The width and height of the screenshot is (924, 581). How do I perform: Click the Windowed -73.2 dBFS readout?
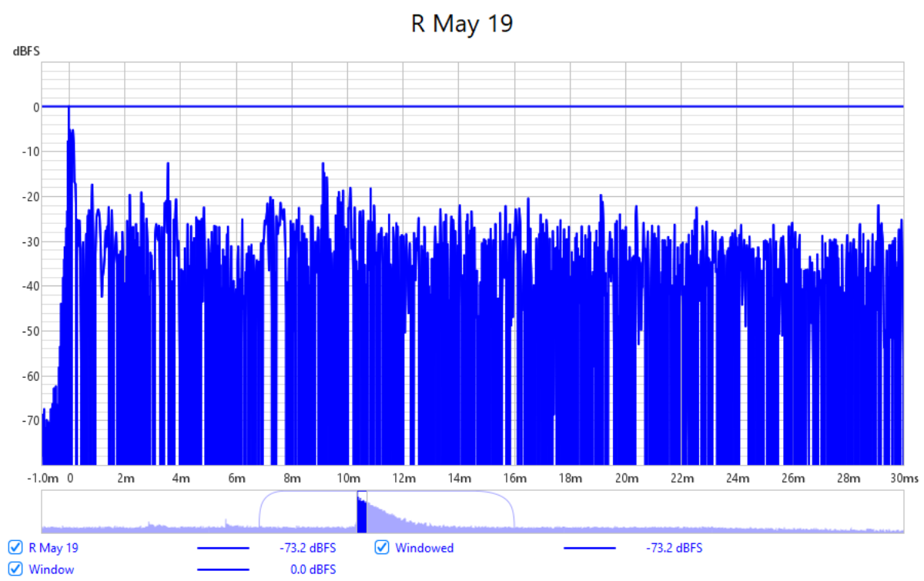point(674,548)
